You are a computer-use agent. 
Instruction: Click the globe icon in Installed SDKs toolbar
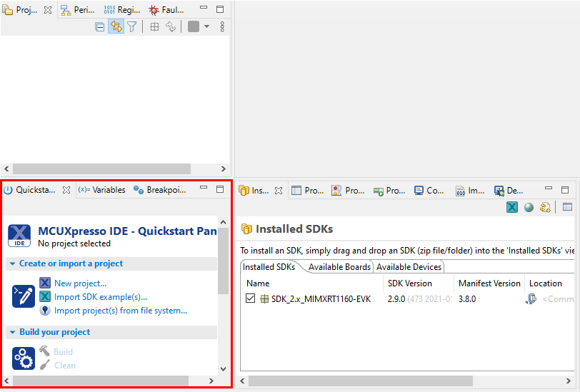(x=529, y=207)
